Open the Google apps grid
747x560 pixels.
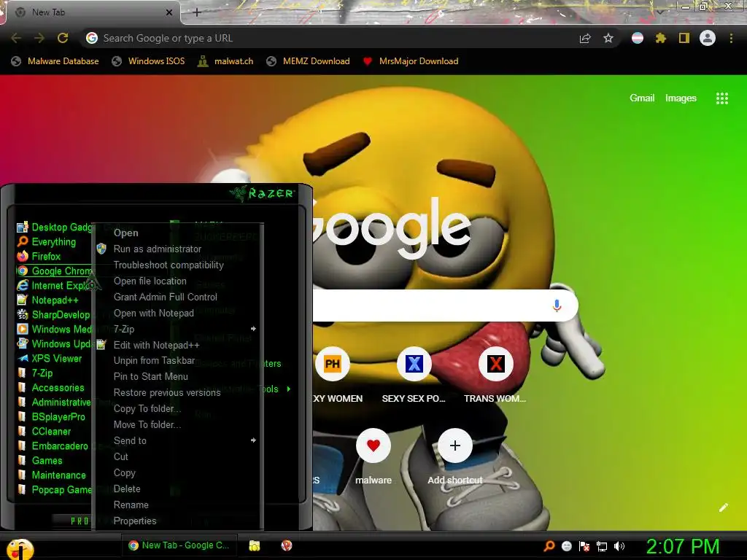(722, 98)
